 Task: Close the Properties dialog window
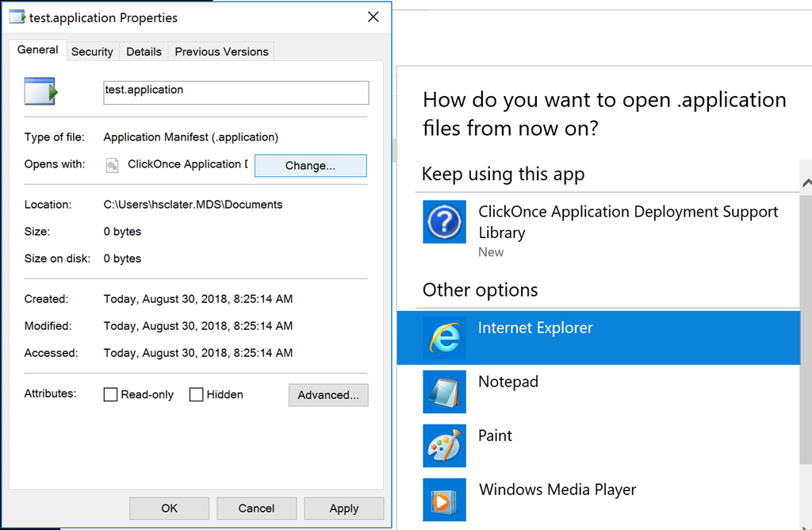click(373, 17)
